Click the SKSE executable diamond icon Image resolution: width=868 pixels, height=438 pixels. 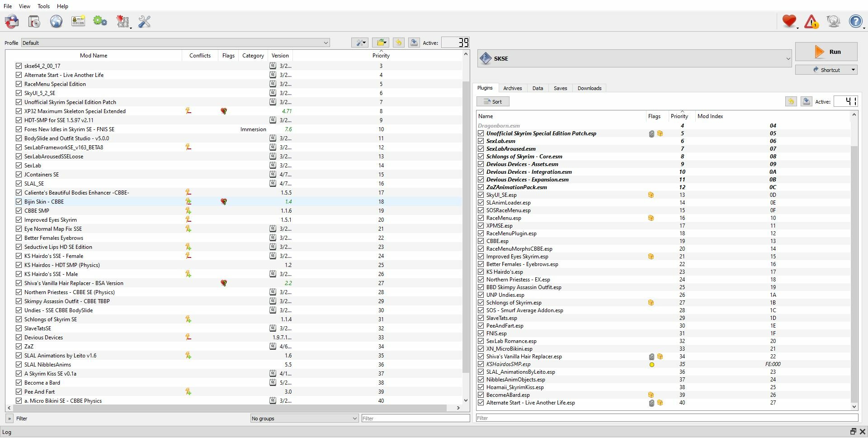pyautogui.click(x=486, y=58)
